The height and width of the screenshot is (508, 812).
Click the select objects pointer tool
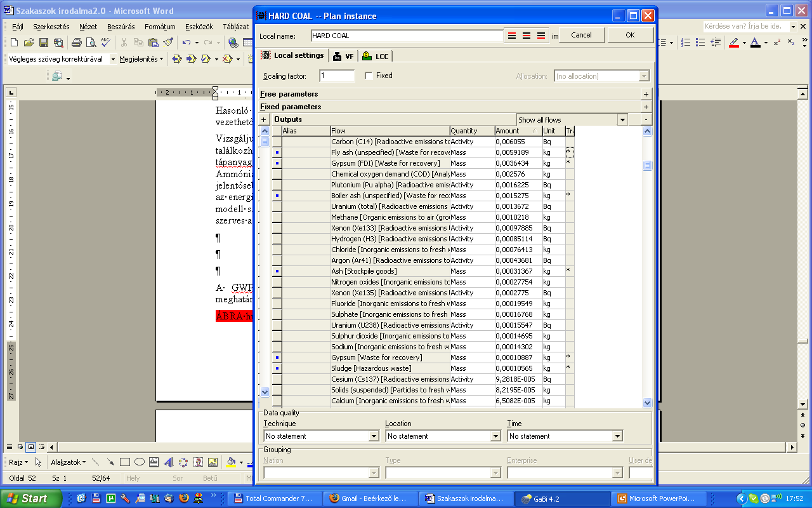pyautogui.click(x=38, y=462)
